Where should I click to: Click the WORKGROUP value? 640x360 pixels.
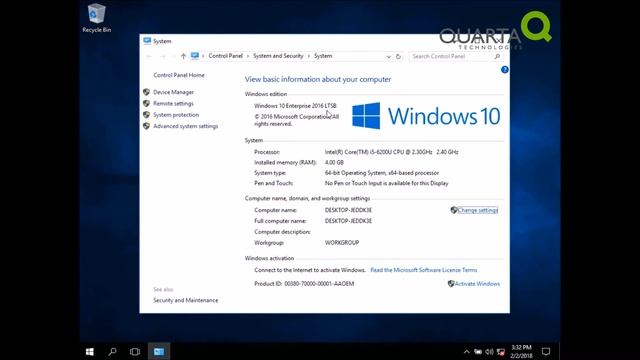[342, 242]
